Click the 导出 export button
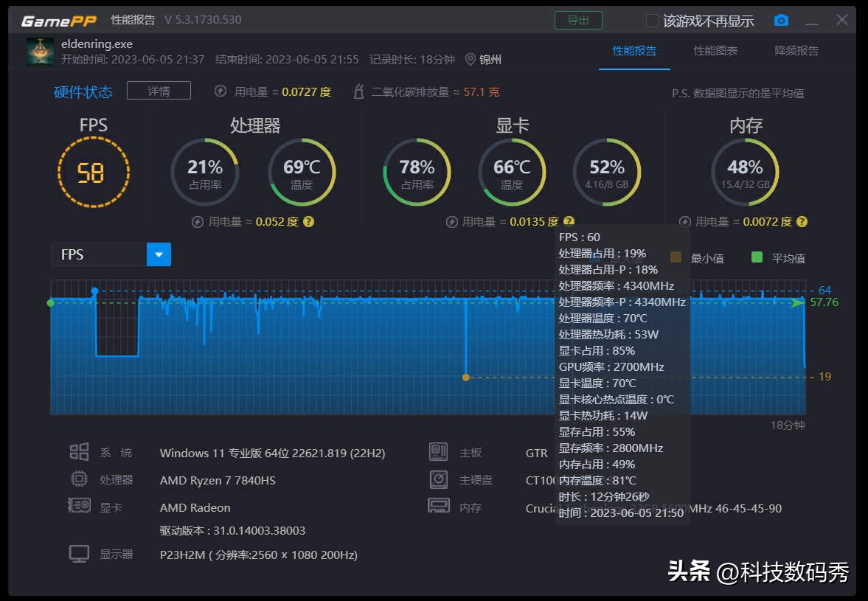The height and width of the screenshot is (601, 868). 578,20
